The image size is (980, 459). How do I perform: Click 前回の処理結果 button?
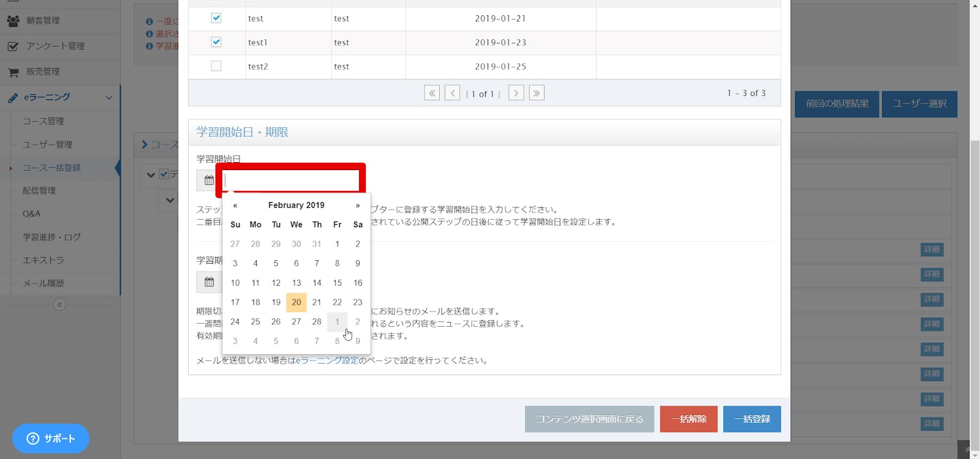(837, 104)
